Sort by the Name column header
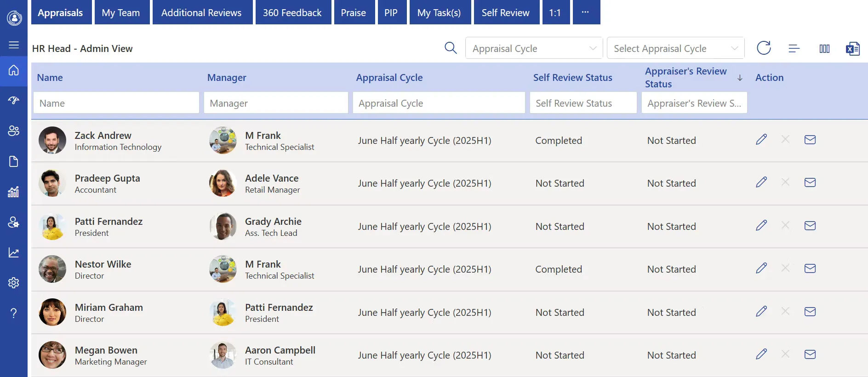 50,78
